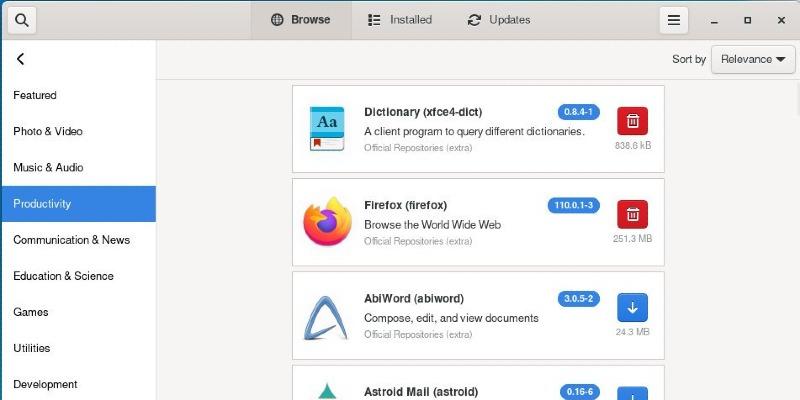Click the Firefox application icon
This screenshot has width=800, height=400.
(x=328, y=222)
